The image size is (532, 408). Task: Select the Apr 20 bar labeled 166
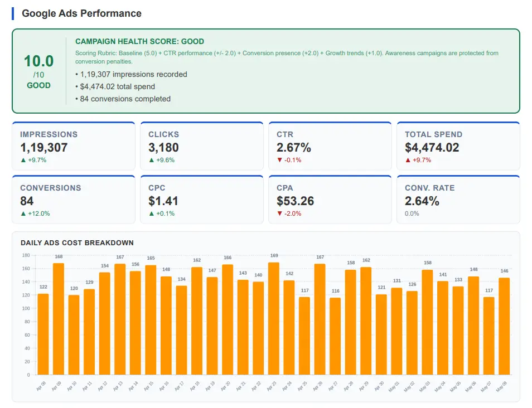point(228,319)
